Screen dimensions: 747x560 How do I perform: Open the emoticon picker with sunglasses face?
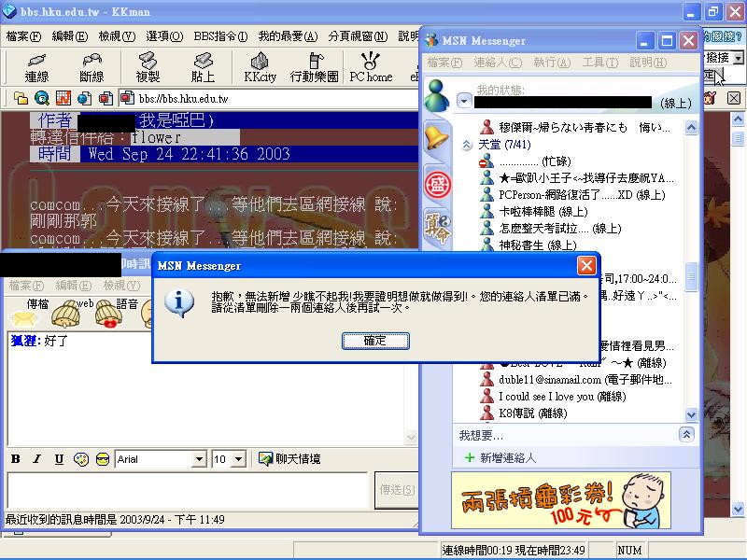(103, 459)
